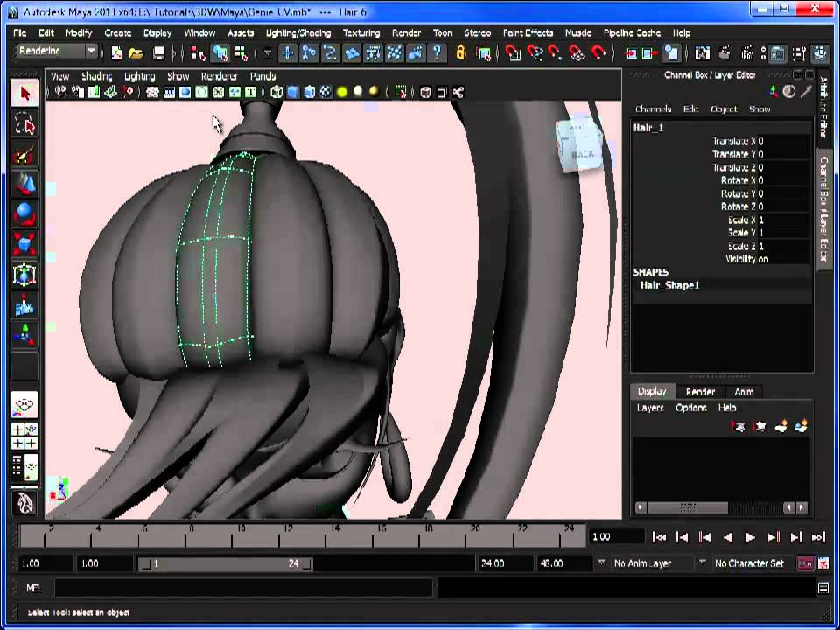Screen dimensions: 840x630
Task: Open the Channels menu in Channel Box
Action: pyautogui.click(x=653, y=108)
